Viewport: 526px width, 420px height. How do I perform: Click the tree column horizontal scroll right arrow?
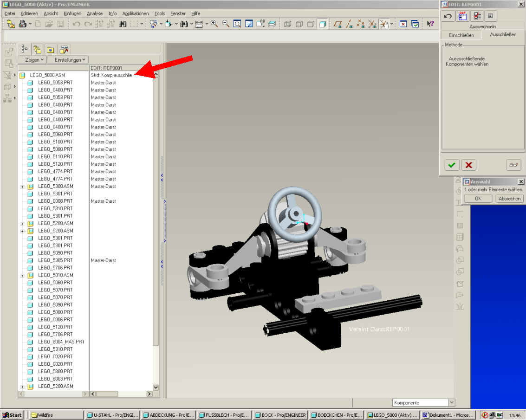tap(149, 394)
